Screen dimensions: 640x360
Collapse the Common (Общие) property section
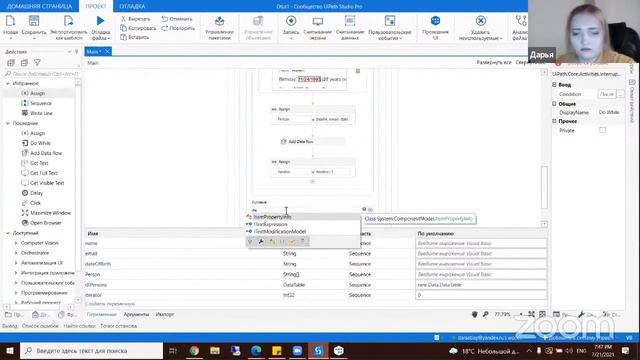click(x=554, y=104)
